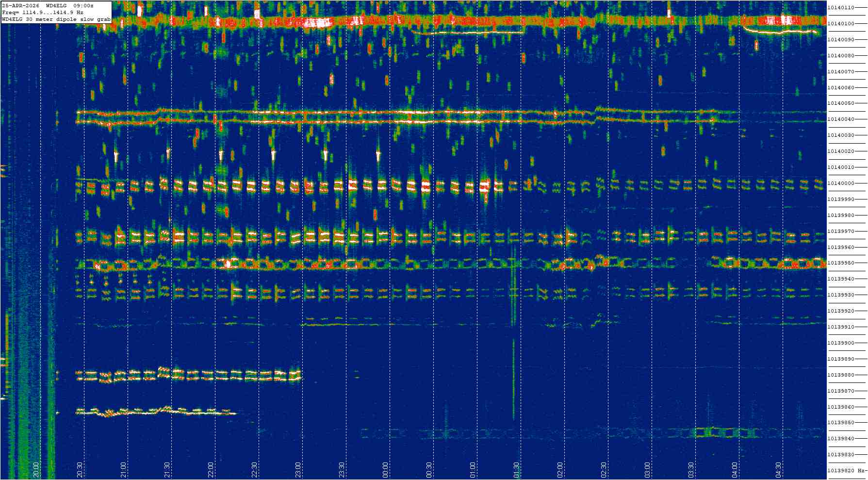Select the 23:00 time axis label
Screen dimensions: 868x480
click(x=298, y=469)
